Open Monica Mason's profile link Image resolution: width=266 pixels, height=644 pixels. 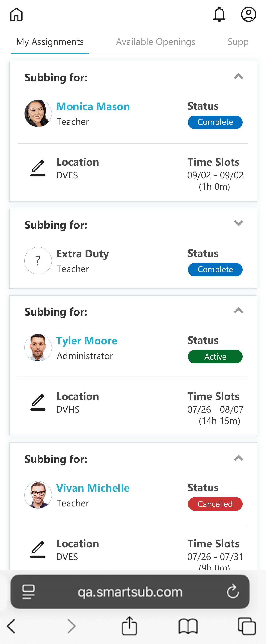click(93, 106)
